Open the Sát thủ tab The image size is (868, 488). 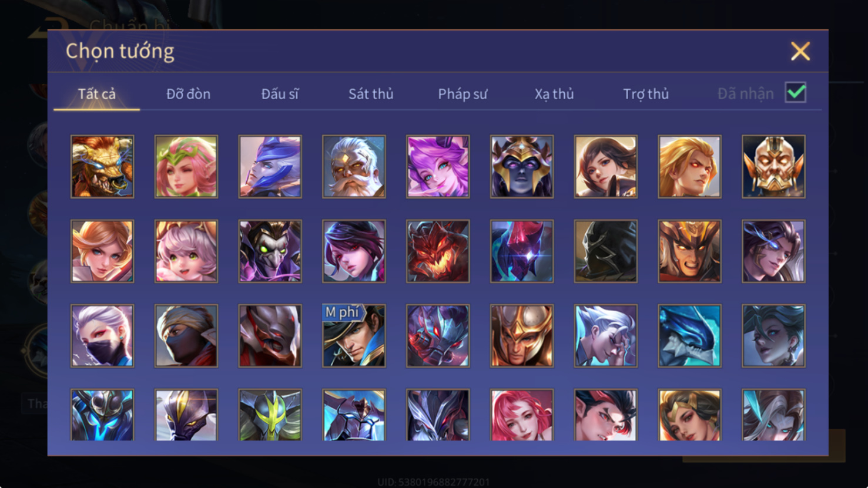[x=371, y=94]
